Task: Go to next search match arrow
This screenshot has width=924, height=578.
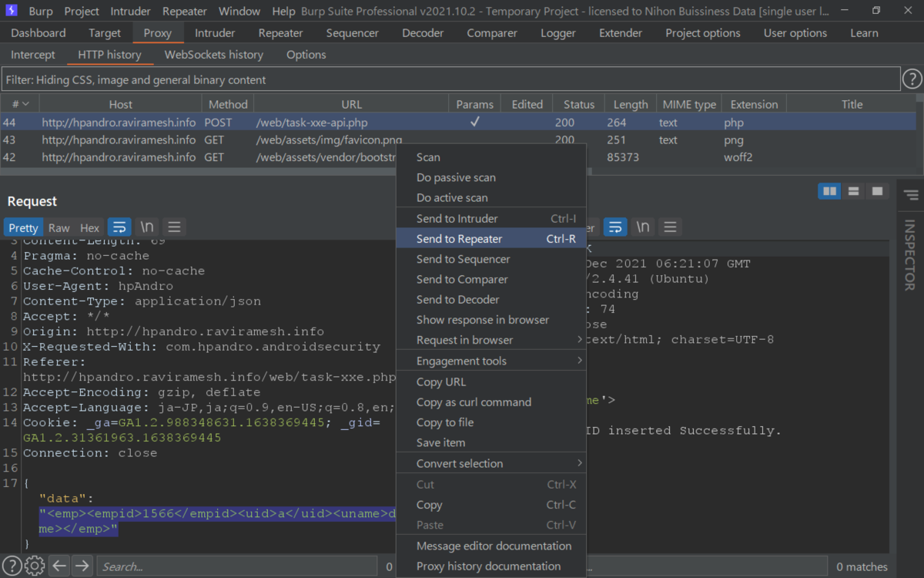Action: (82, 566)
